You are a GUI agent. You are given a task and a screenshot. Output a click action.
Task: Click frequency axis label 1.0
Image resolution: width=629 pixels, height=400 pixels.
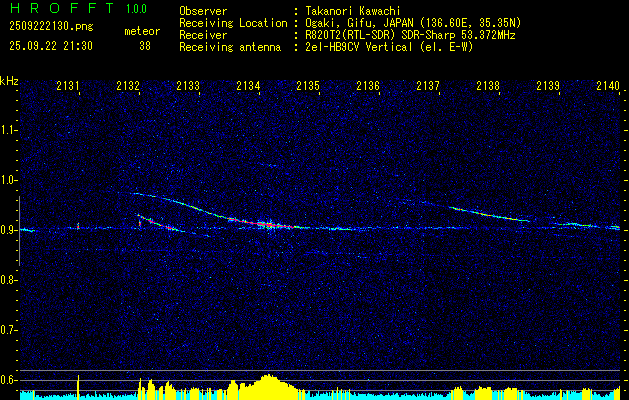(9, 180)
